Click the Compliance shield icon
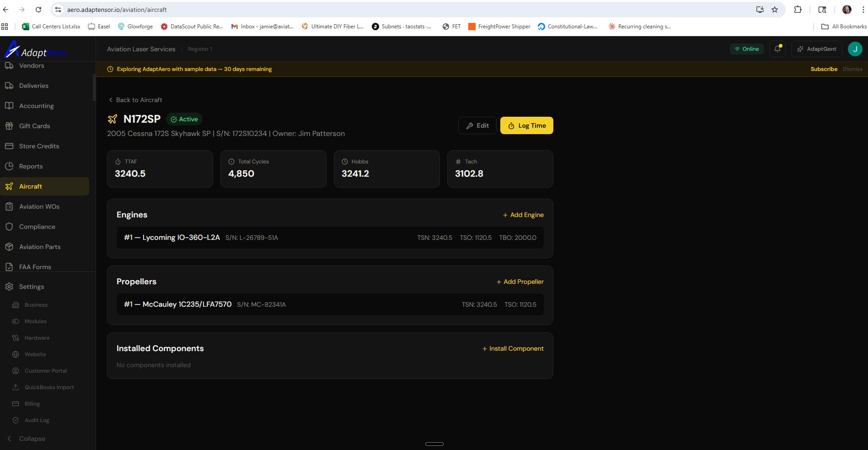 click(x=10, y=226)
